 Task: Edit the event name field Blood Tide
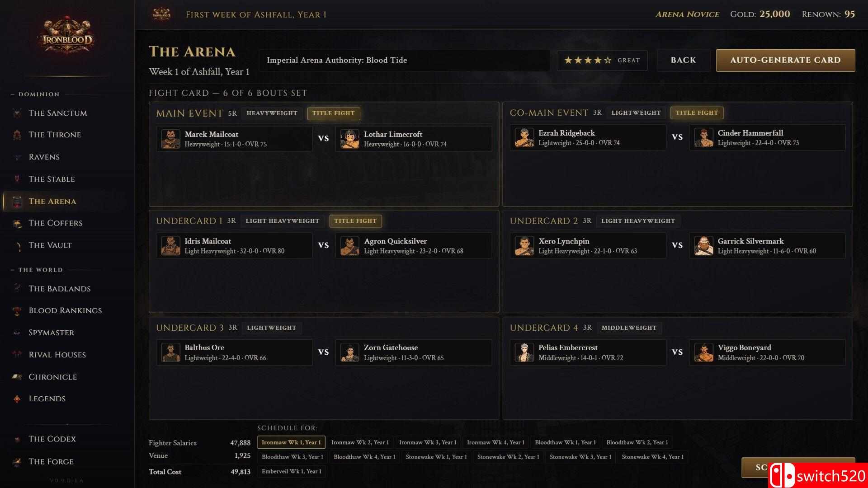coord(404,60)
